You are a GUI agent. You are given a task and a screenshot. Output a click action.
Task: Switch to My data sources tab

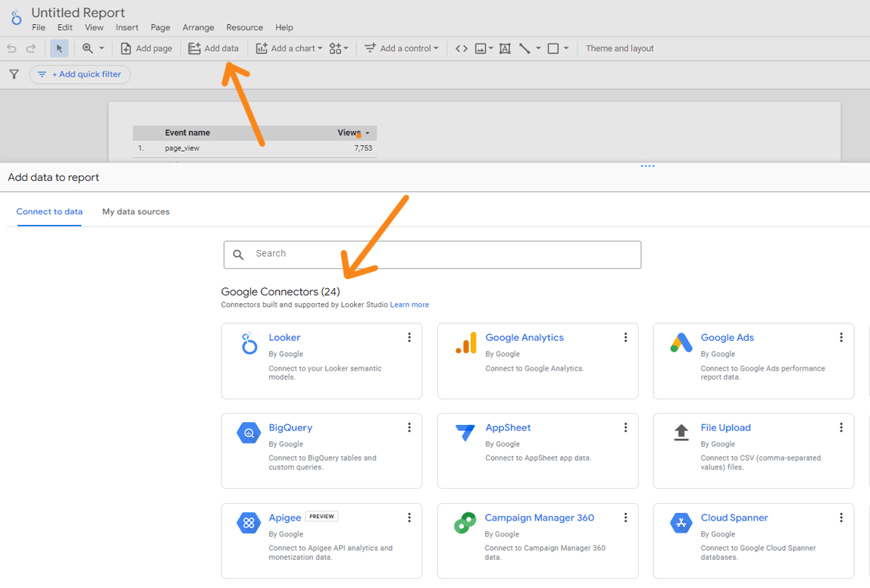tap(136, 211)
